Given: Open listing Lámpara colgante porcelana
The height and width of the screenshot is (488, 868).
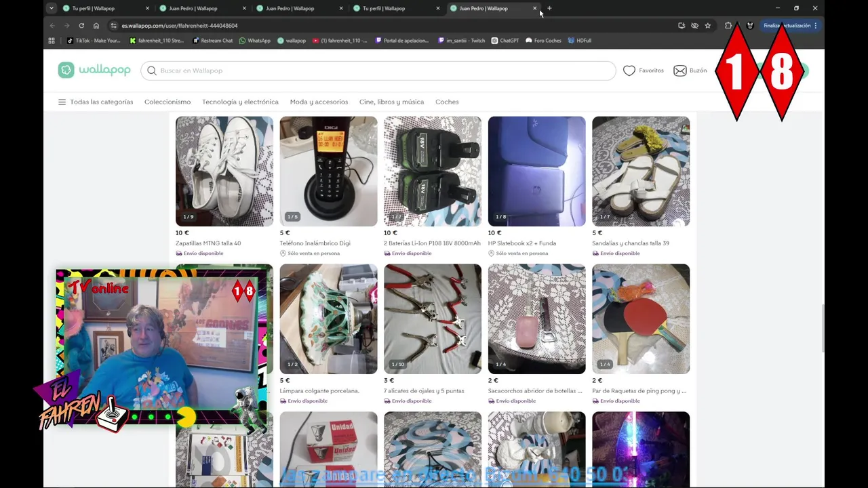Looking at the screenshot, I should click(x=319, y=391).
